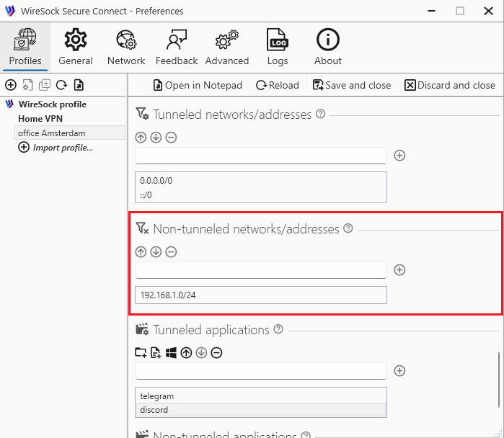Open help for Tunneled applications
504x438 pixels.
(278, 329)
